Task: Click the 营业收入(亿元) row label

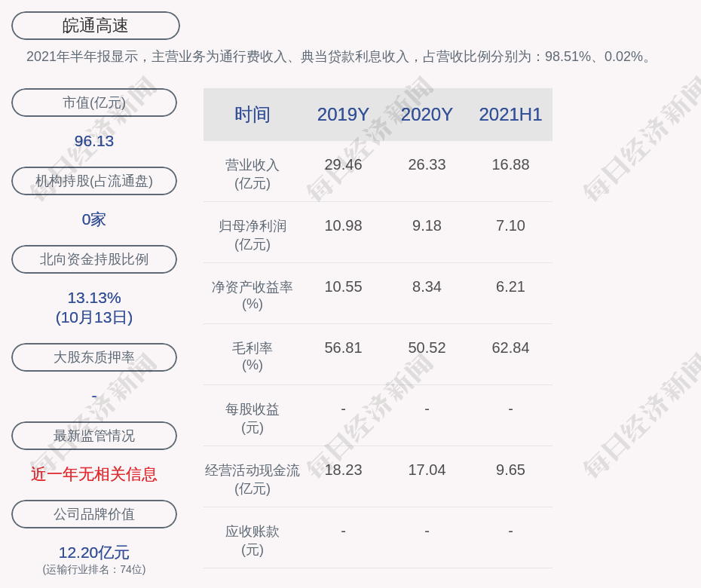Action: pyautogui.click(x=253, y=174)
